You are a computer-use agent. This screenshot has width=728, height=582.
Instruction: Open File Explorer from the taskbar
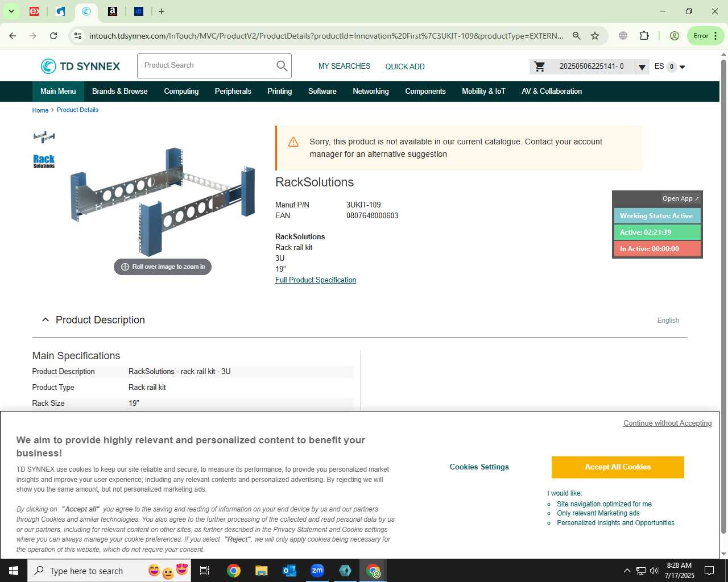(x=261, y=571)
